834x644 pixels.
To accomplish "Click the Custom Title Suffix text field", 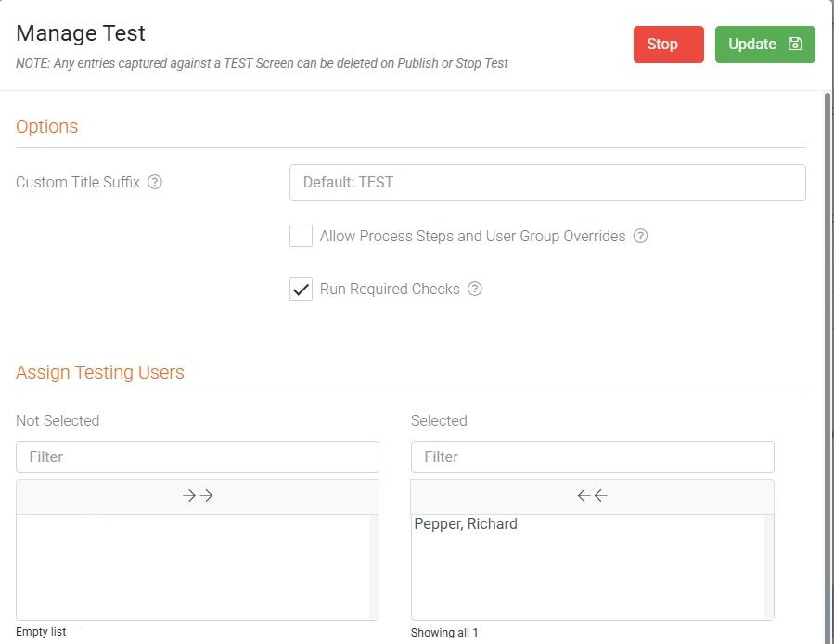I will pyautogui.click(x=547, y=183).
